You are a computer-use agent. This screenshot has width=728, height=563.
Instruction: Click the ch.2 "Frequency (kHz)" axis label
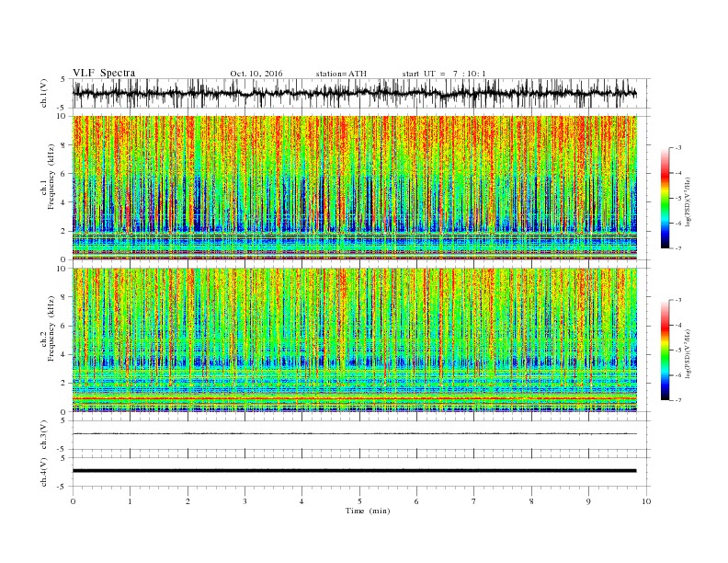[x=51, y=327]
